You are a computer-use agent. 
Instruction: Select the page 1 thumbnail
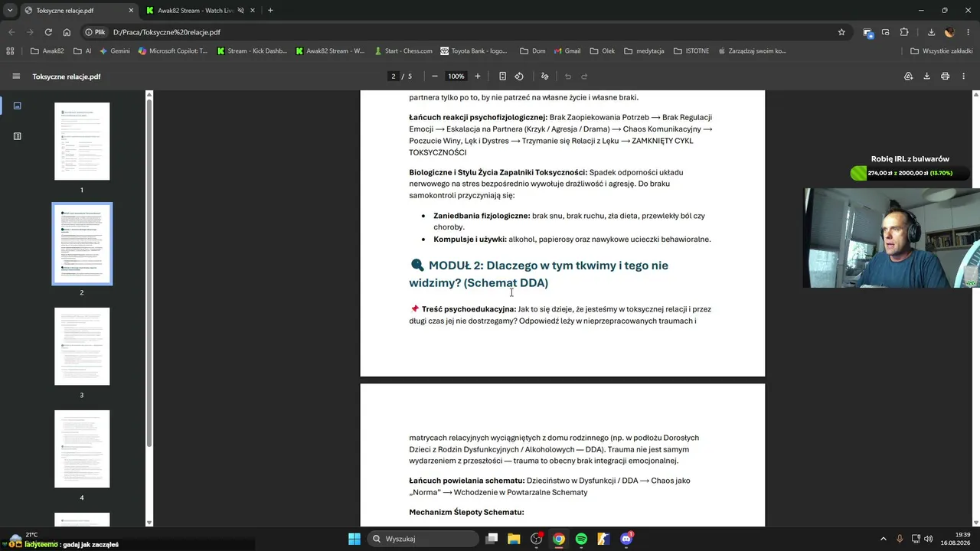tap(82, 142)
